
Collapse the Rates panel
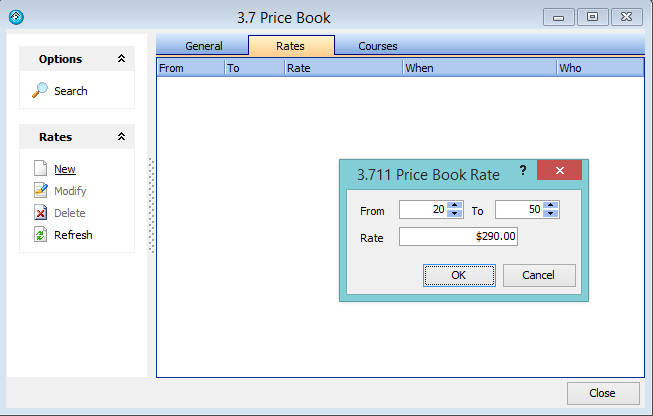pyautogui.click(x=121, y=137)
